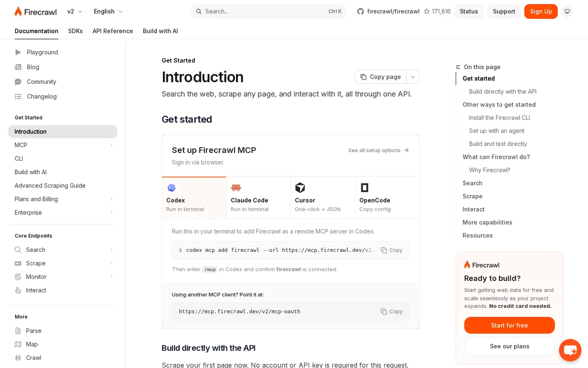
Task: Click the OpenCode logo icon
Action: point(365,188)
